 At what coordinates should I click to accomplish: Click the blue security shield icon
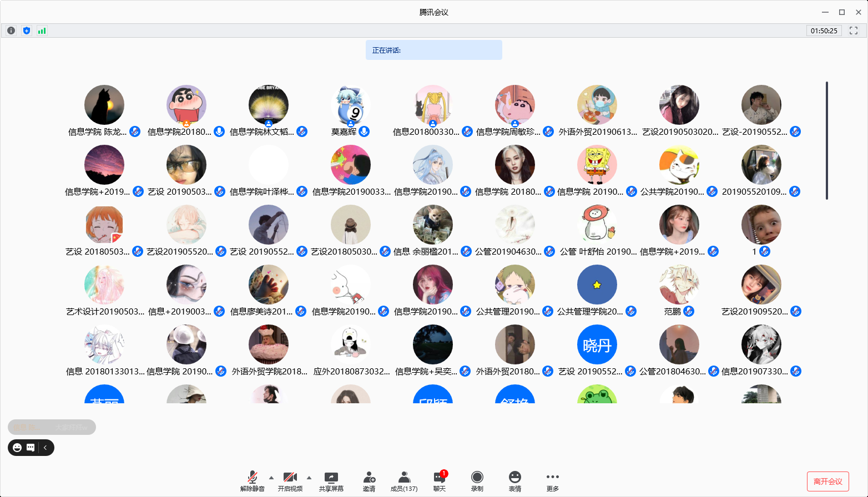click(27, 31)
